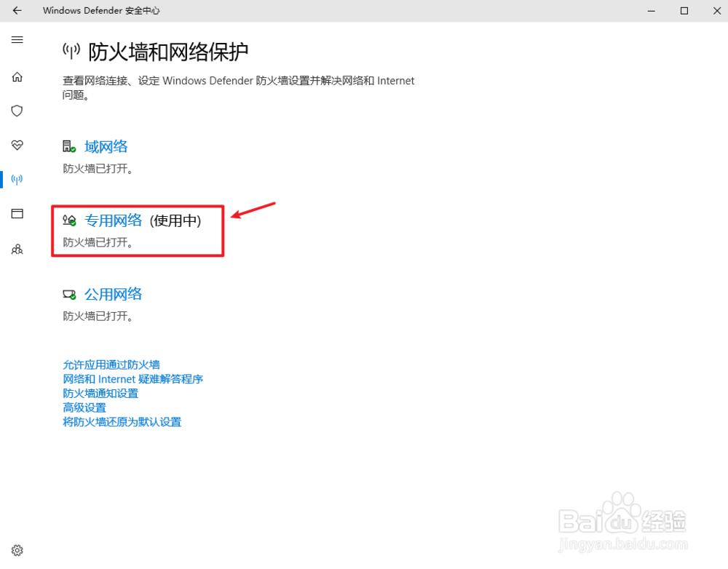The image size is (728, 569).
Task: Open the hamburger navigation menu
Action: coord(17,39)
